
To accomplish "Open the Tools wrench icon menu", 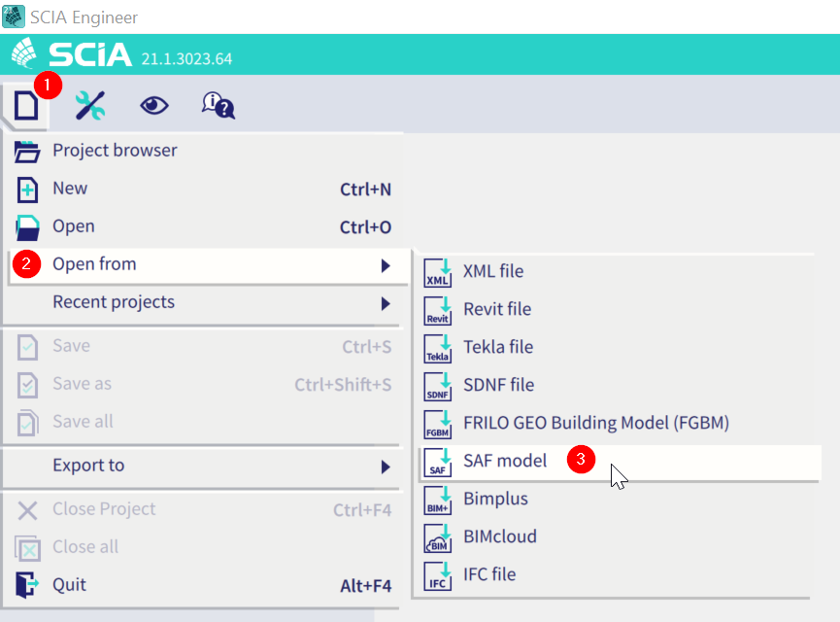I will tap(90, 105).
